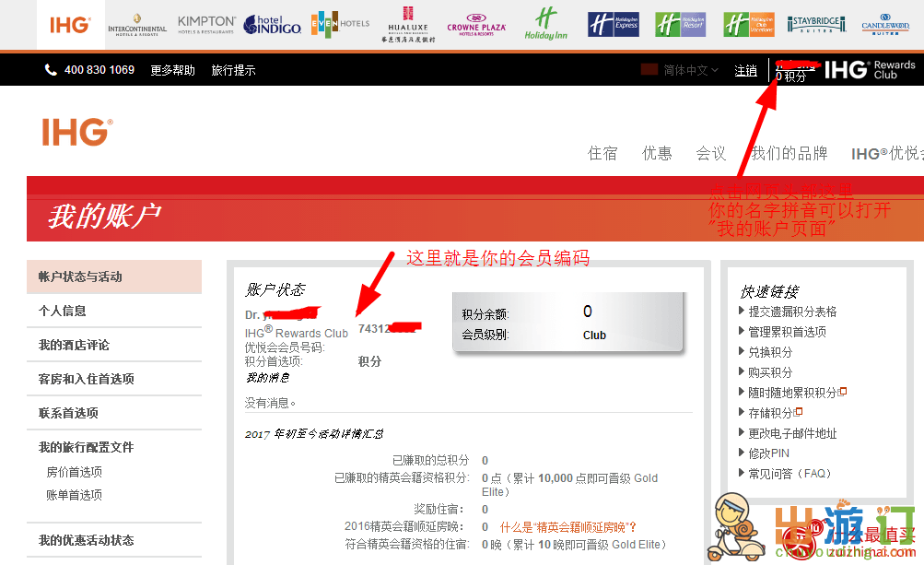
Task: Open the 兑换积分 quick link
Action: (770, 352)
